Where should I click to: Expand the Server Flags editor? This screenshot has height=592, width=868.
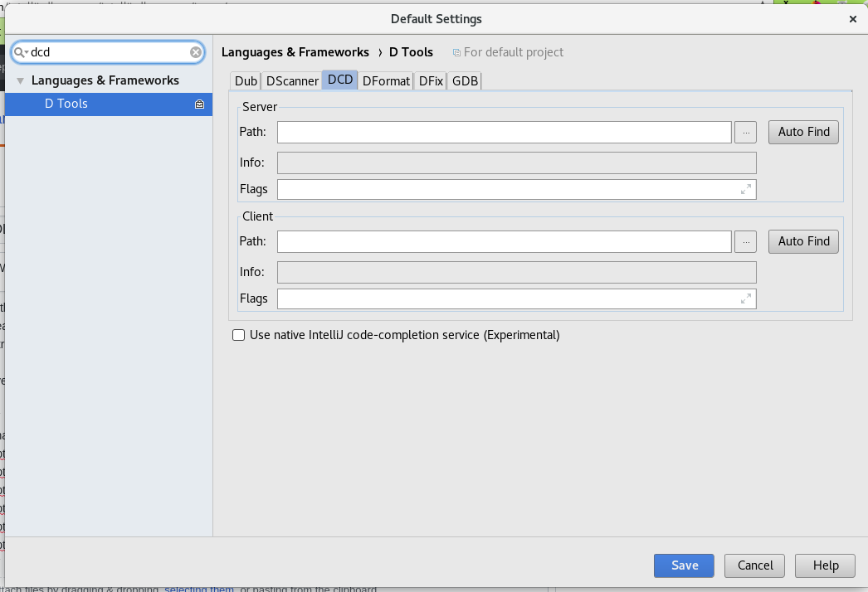(x=746, y=189)
